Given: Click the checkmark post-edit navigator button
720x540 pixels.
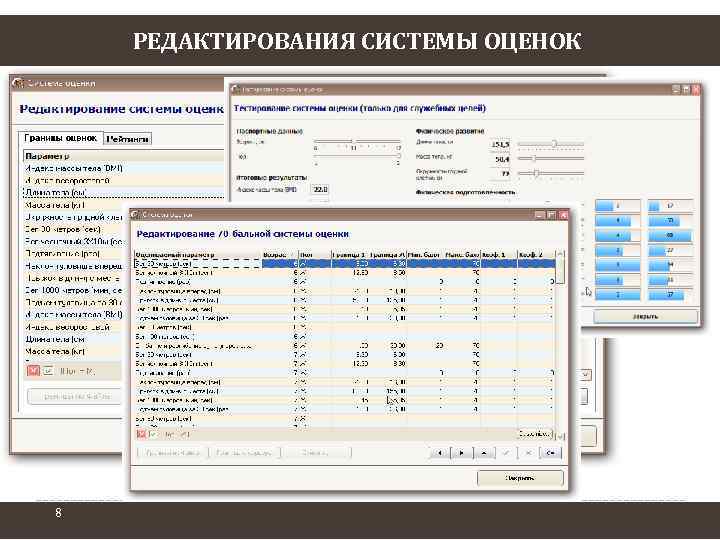Looking at the screenshot, I should coord(506,453).
